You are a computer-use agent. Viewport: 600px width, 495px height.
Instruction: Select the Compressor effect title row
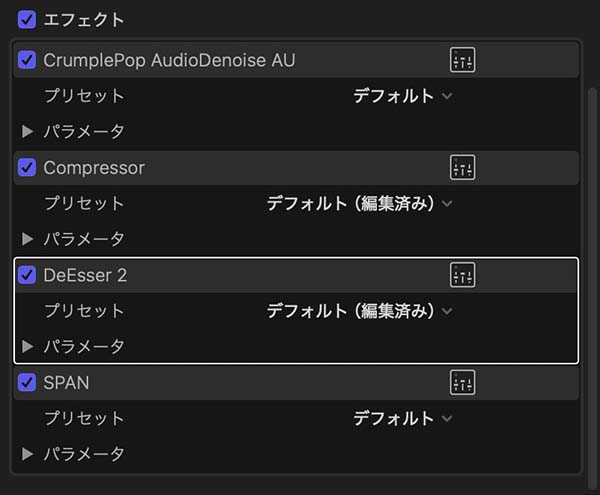click(250, 168)
